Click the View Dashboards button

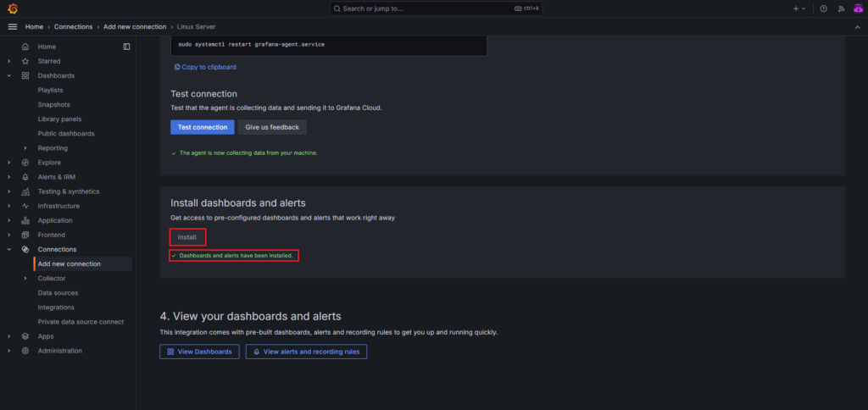[x=199, y=352]
